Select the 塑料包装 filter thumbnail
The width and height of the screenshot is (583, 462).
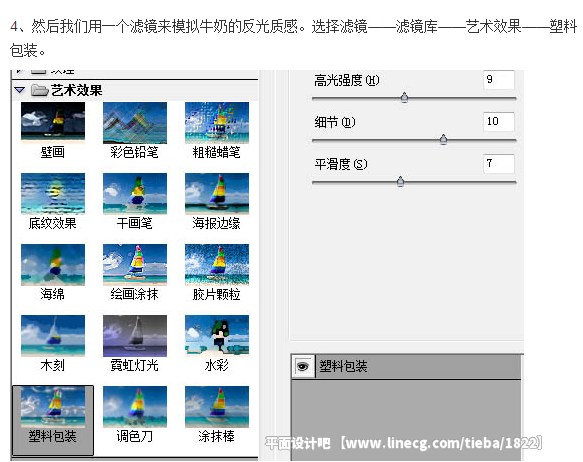click(53, 407)
